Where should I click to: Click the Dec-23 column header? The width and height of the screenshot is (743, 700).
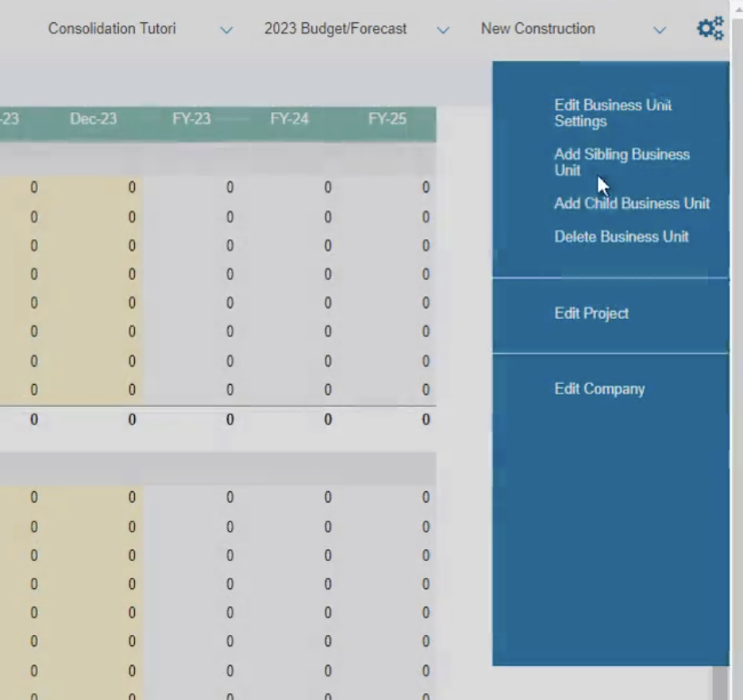click(x=93, y=119)
